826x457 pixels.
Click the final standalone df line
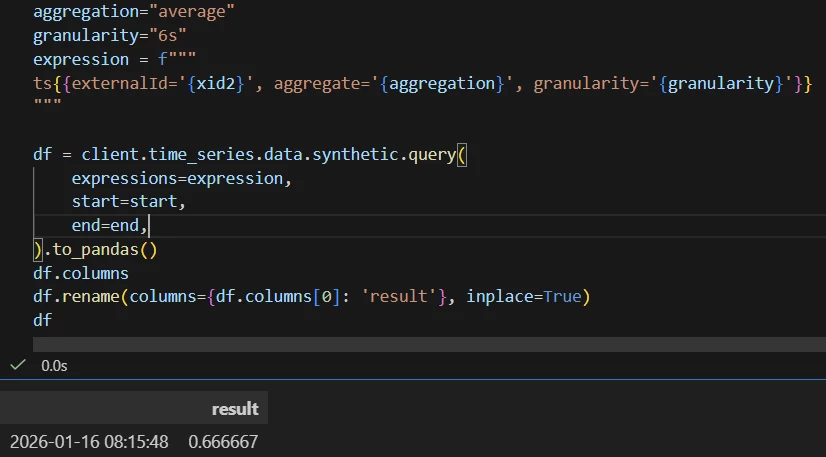pyautogui.click(x=42, y=320)
